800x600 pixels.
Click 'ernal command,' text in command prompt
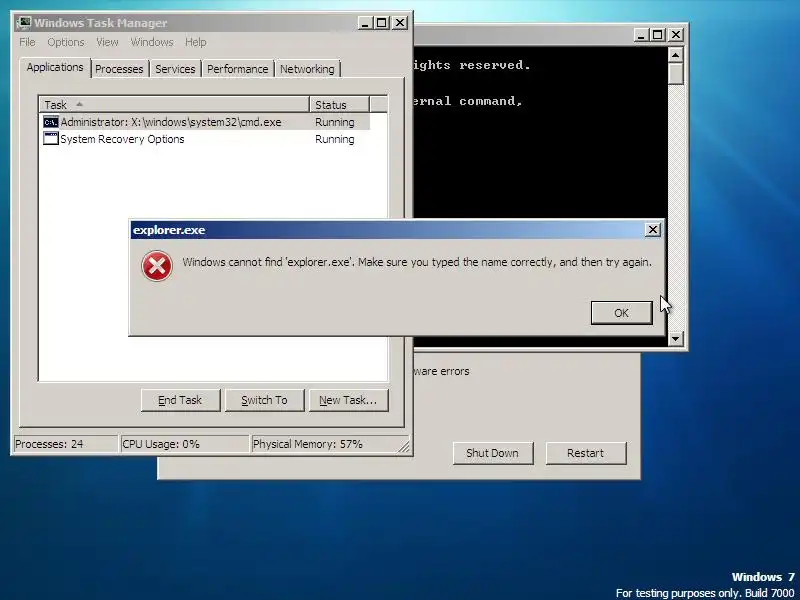click(x=468, y=101)
